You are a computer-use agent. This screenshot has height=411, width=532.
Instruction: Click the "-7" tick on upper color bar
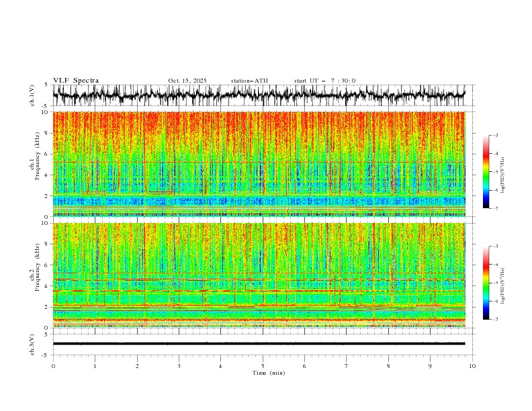496,208
